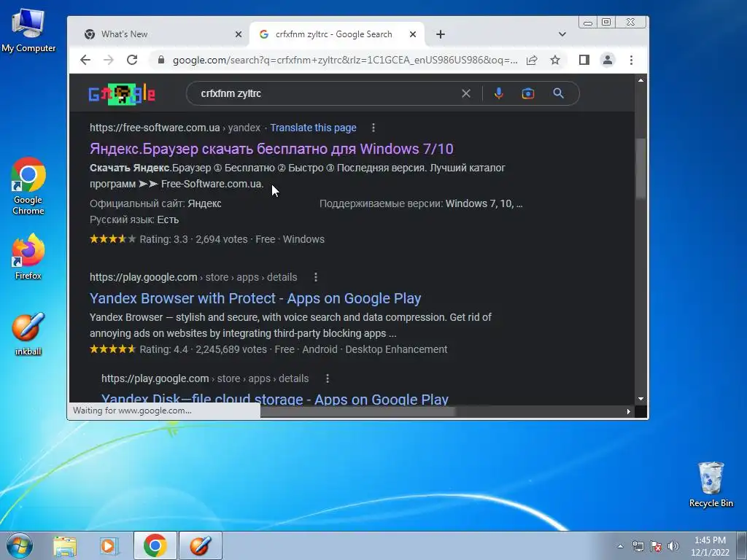Close the What's New tab

(x=239, y=34)
